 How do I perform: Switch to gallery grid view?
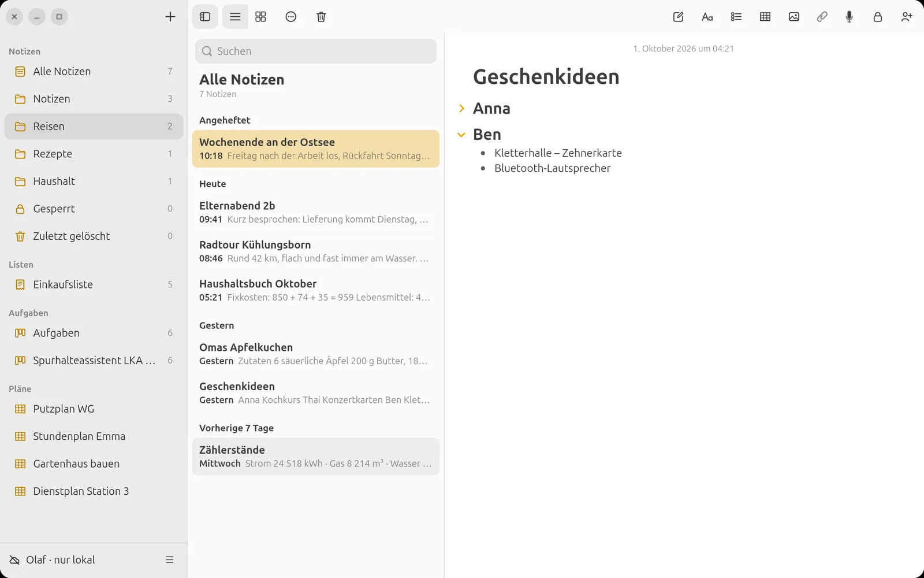[x=260, y=17]
